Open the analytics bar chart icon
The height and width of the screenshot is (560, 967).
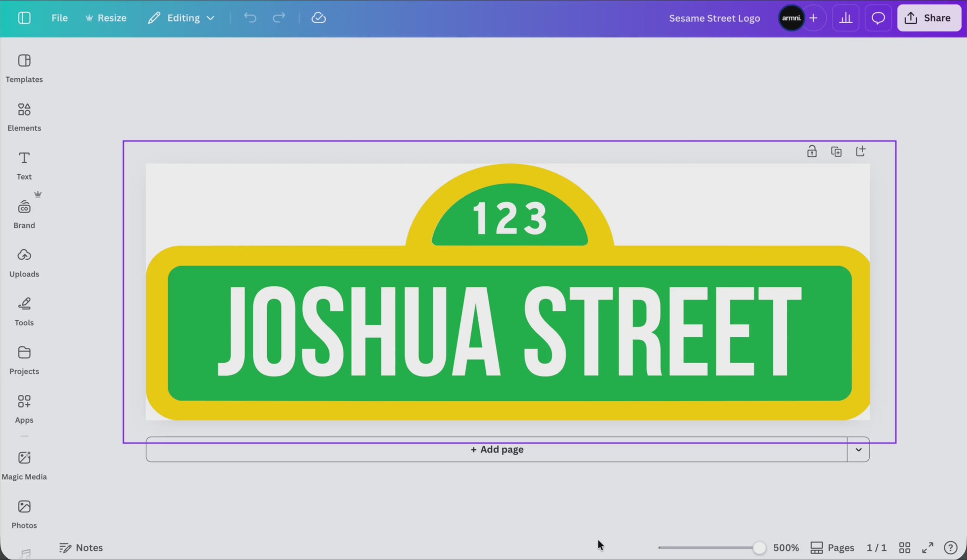[845, 18]
